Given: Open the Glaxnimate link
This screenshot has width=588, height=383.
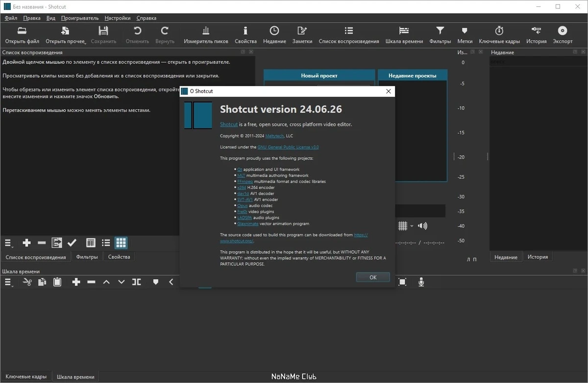Looking at the screenshot, I should click(247, 223).
